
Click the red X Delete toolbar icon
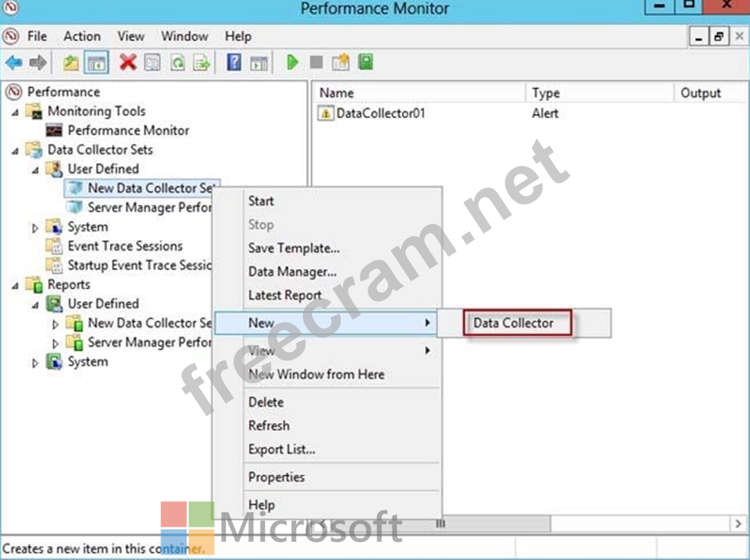pyautogui.click(x=128, y=62)
